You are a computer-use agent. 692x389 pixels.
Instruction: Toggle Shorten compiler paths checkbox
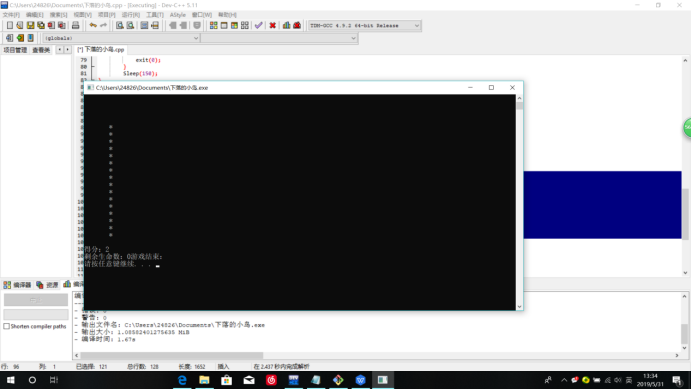(6, 326)
